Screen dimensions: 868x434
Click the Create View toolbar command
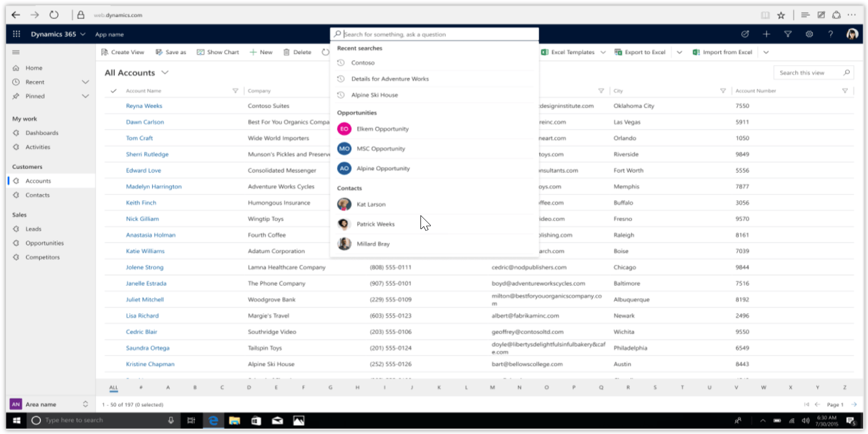[123, 52]
